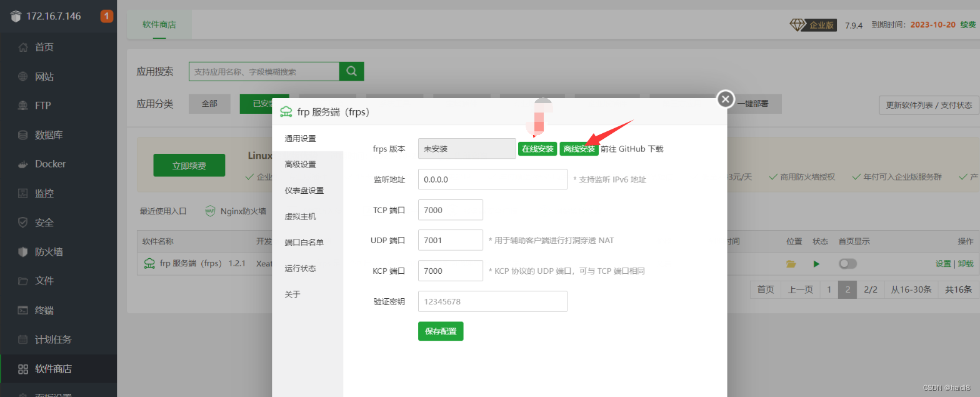The height and width of the screenshot is (397, 980).
Task: Click the 共16条 total count
Action: point(958,289)
